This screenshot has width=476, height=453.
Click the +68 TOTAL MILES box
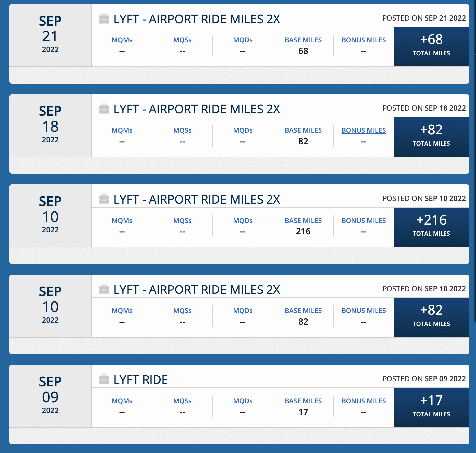tap(431, 46)
